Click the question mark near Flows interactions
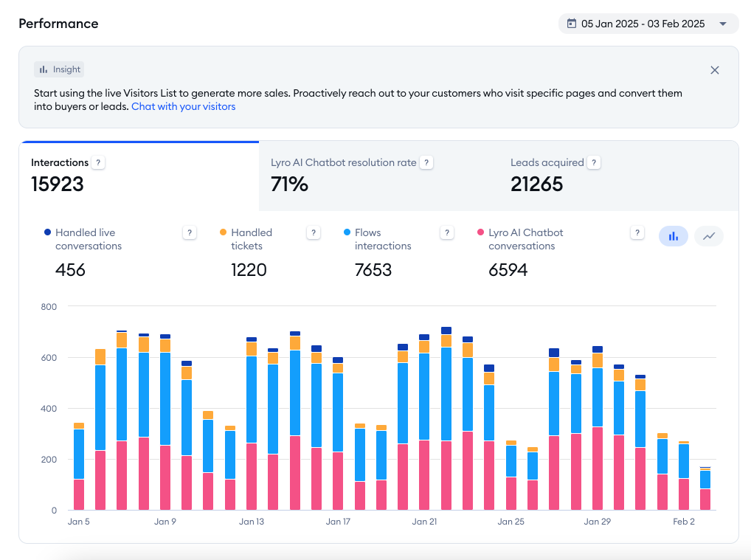751x560 pixels. [447, 232]
